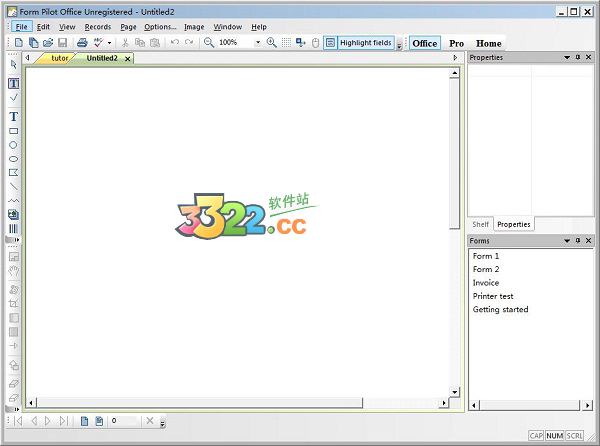The image size is (600, 446).
Task: Click the Zoom in magnifier icon
Action: point(271,42)
